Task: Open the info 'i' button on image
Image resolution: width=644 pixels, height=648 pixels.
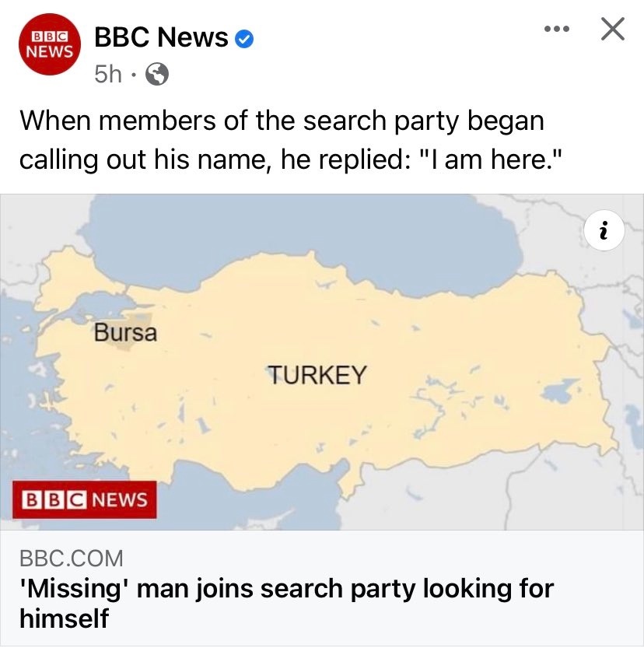Action: click(604, 230)
